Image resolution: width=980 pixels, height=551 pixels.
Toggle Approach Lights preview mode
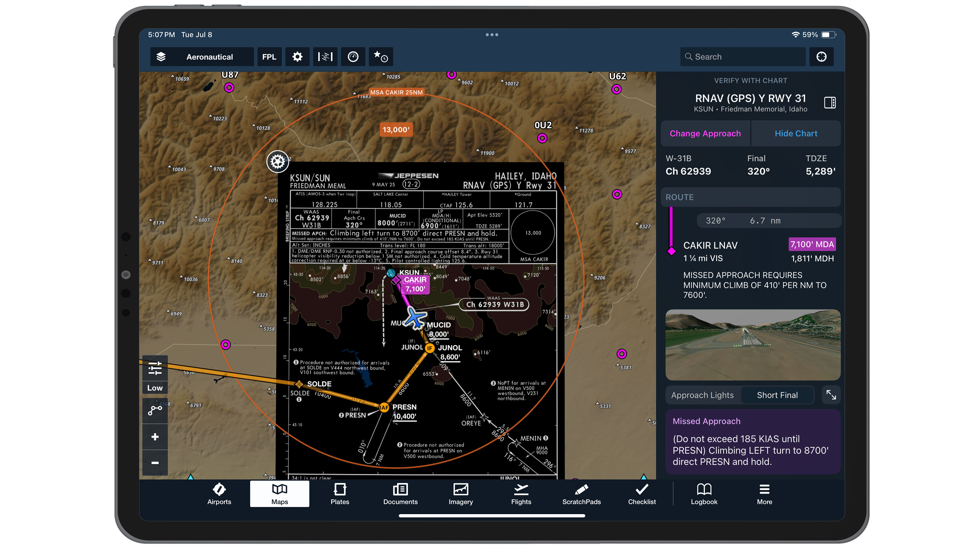[x=703, y=395]
